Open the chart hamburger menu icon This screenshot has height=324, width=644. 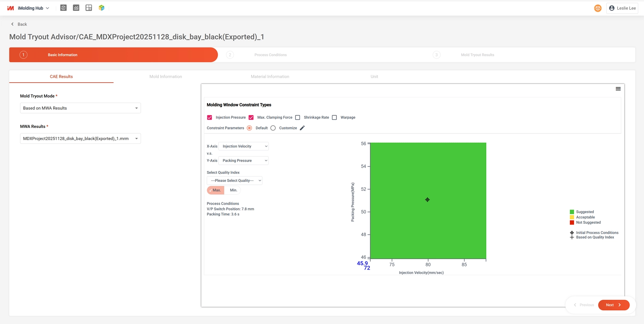point(618,89)
